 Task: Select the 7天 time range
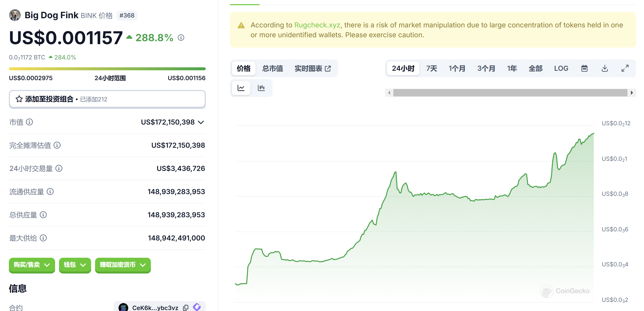click(432, 68)
